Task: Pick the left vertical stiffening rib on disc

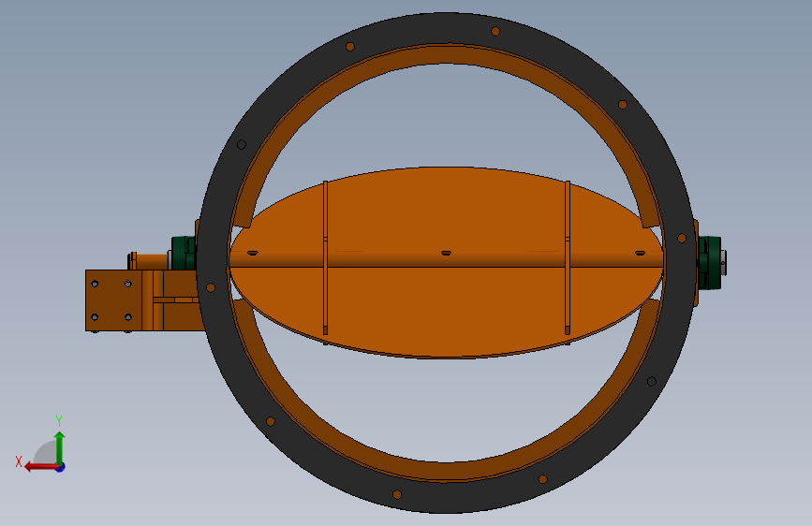Action: [325, 257]
